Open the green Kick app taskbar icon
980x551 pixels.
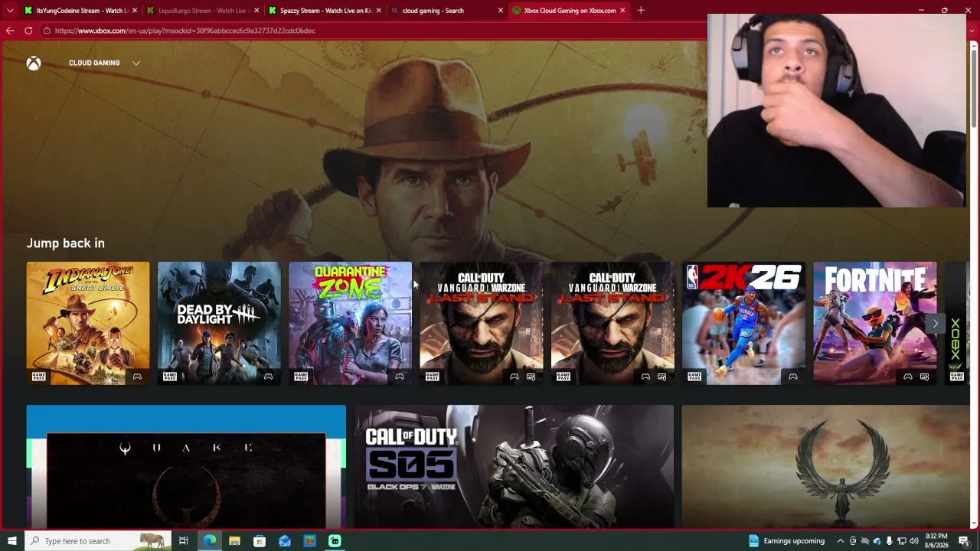point(335,541)
